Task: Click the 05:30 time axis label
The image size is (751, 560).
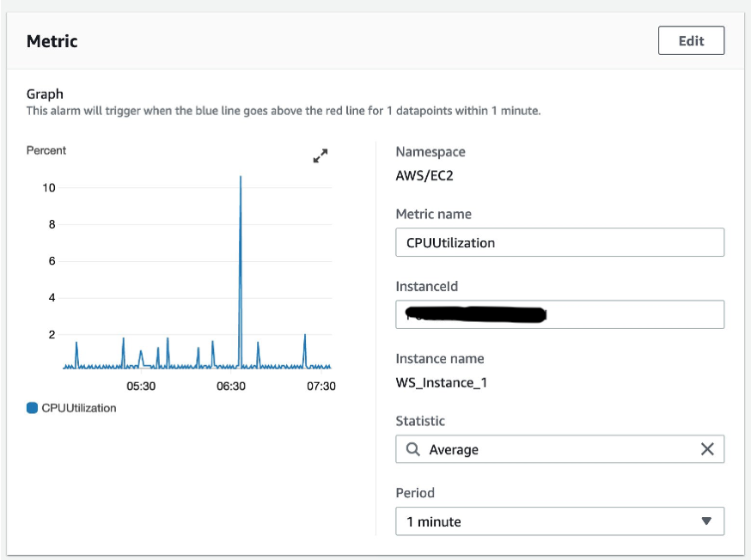Action: tap(141, 386)
